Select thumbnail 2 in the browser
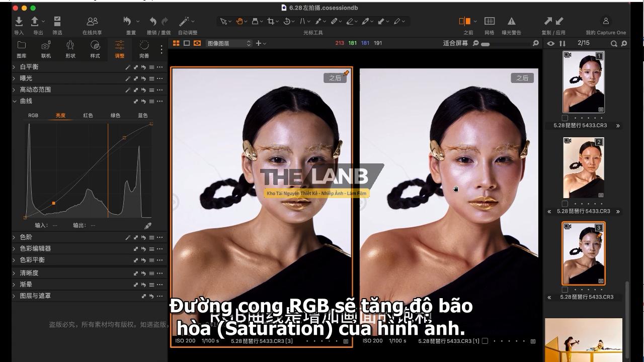Screen dimensions: 644x362 click(x=583, y=167)
